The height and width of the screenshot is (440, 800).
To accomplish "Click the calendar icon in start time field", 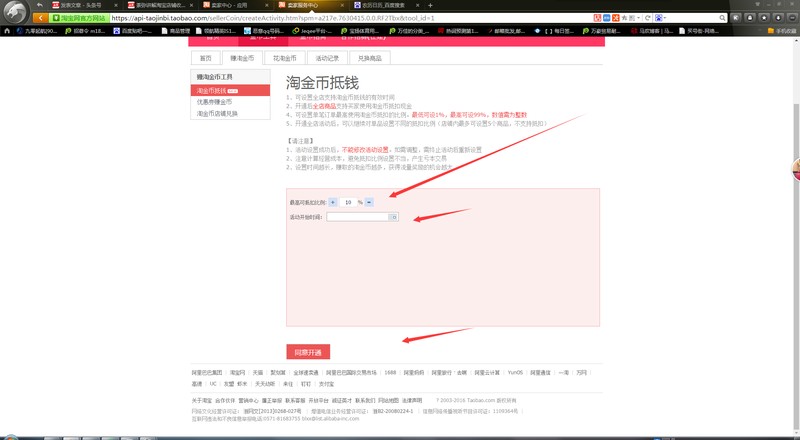I will [x=393, y=217].
